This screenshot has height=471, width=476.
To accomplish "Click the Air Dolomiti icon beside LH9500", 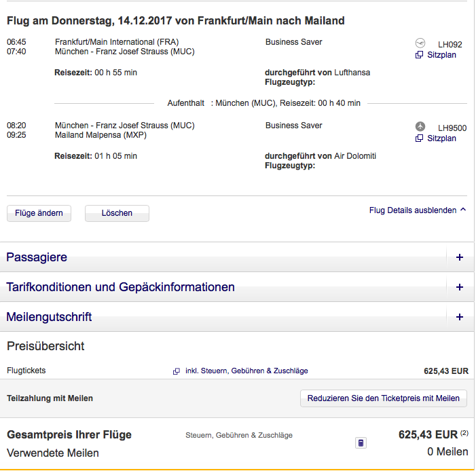I will click(x=420, y=126).
